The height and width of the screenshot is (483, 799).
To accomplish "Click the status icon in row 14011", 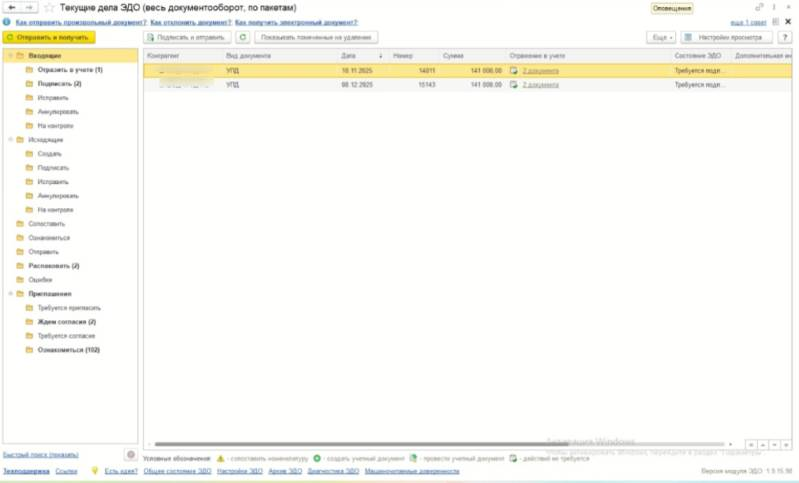I will [514, 70].
